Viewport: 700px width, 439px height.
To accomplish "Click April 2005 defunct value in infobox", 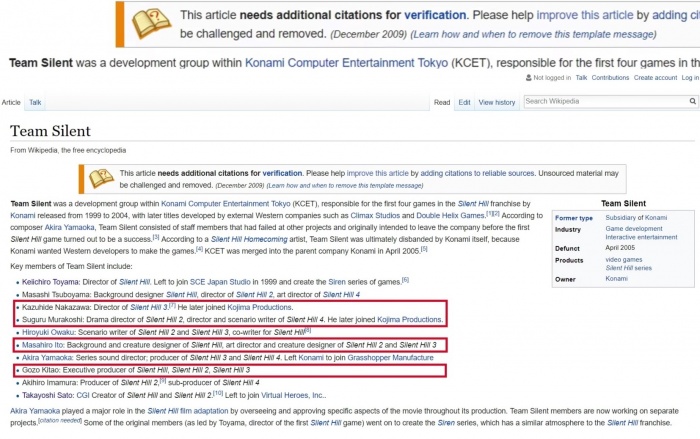I will coord(620,247).
